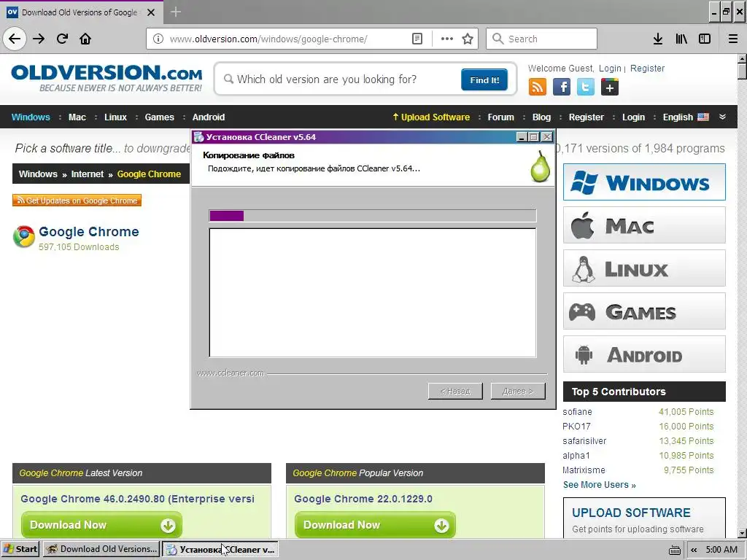Screen dimensions: 747x560
Task: Open the Windows Start button
Action: pos(20,549)
